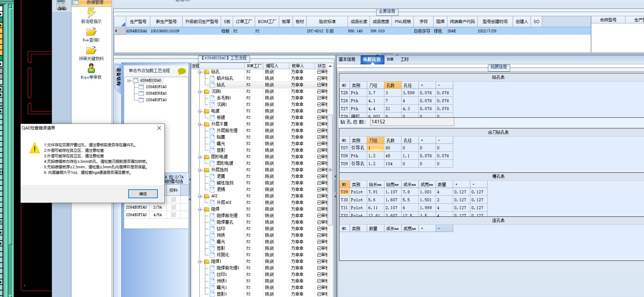Click the 铝片钻孔 document icon
Screen dimensions: 644x297
(x=212, y=78)
